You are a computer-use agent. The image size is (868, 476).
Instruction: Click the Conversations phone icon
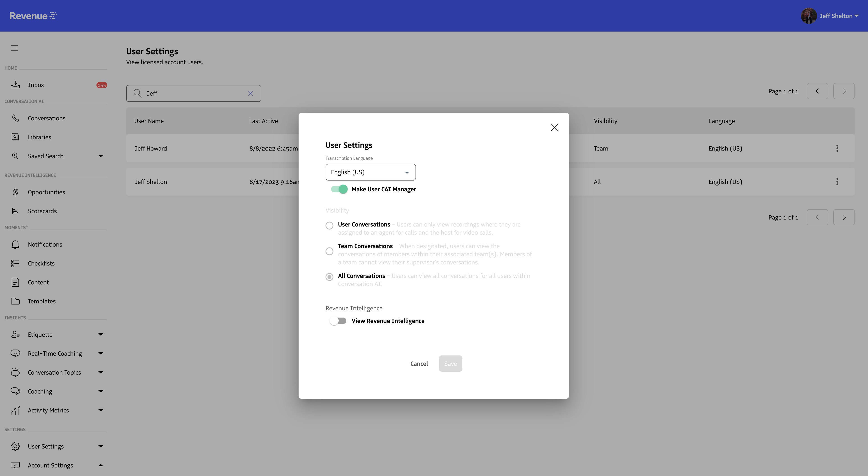[15, 118]
